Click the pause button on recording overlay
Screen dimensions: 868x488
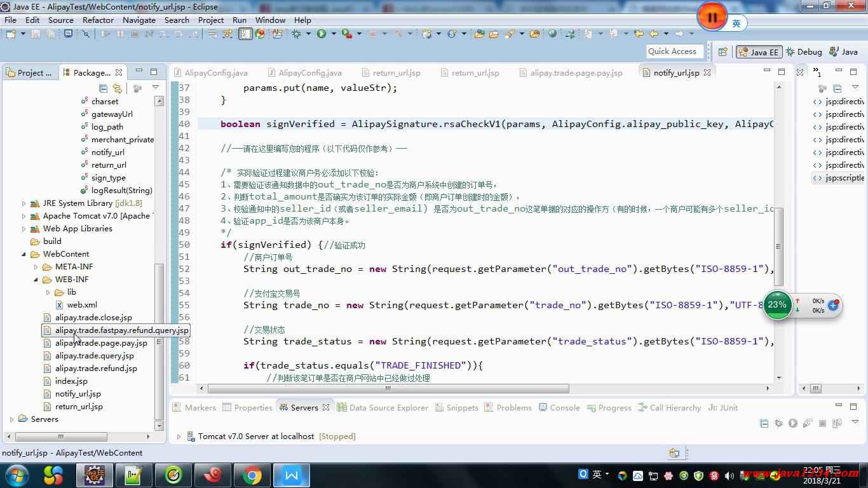[712, 17]
